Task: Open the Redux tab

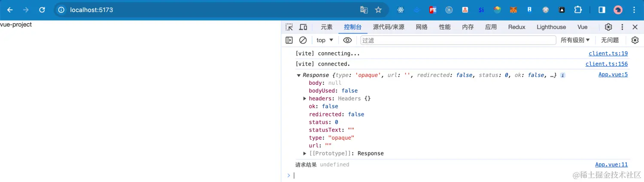Action: pos(516,27)
